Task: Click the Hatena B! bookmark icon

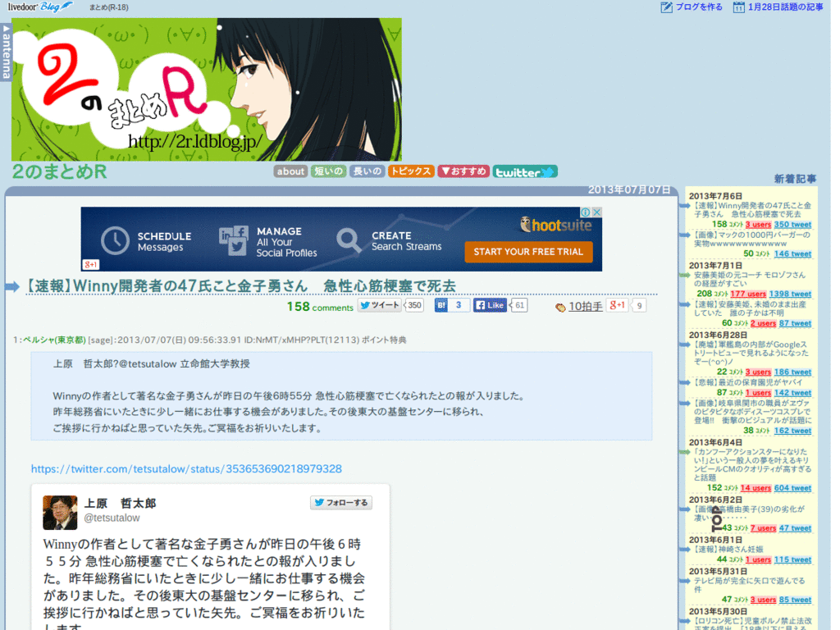Action: click(441, 305)
